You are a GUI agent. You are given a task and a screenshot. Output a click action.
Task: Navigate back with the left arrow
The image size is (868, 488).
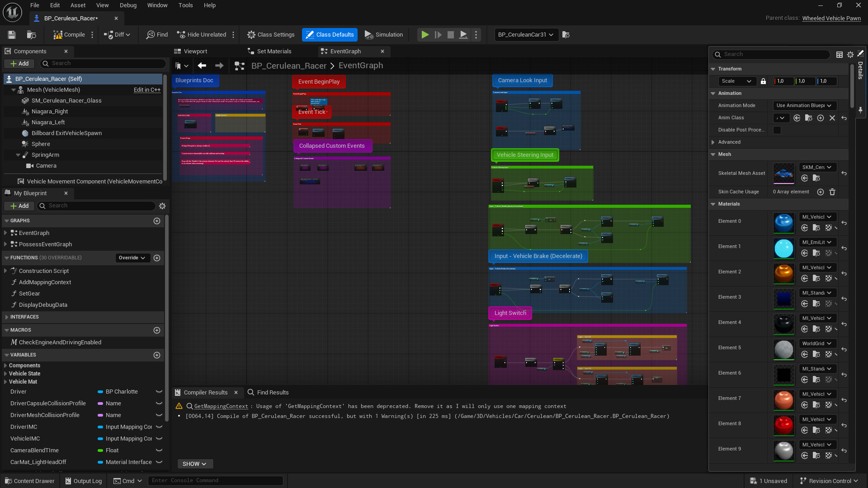click(x=202, y=66)
